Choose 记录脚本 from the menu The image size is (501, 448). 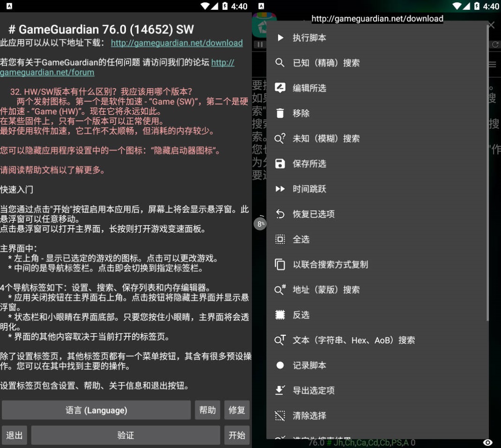[377, 365]
